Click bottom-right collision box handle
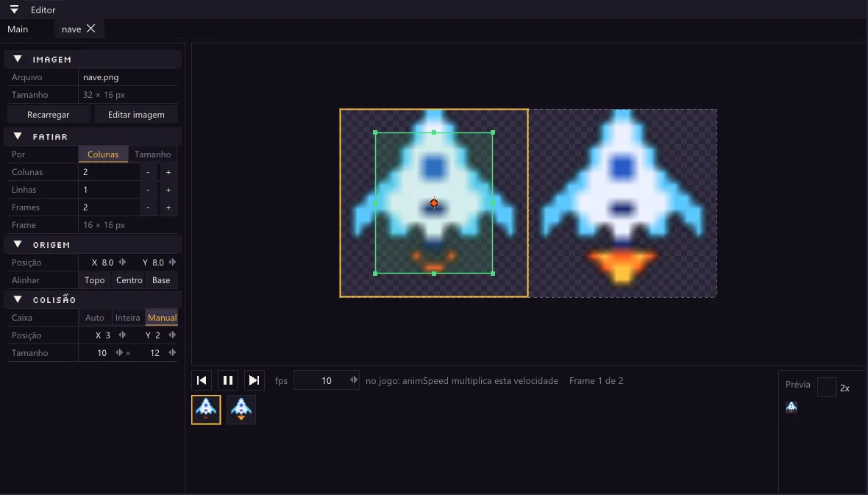This screenshot has width=868, height=495. click(x=493, y=273)
